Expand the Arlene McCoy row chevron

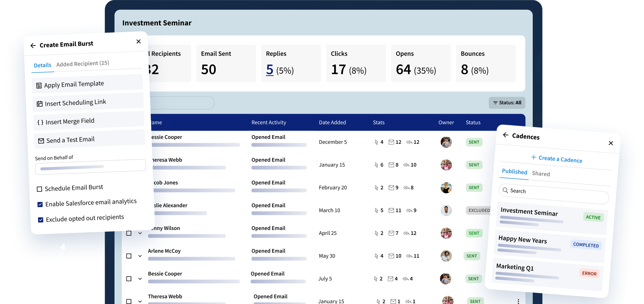(140, 256)
